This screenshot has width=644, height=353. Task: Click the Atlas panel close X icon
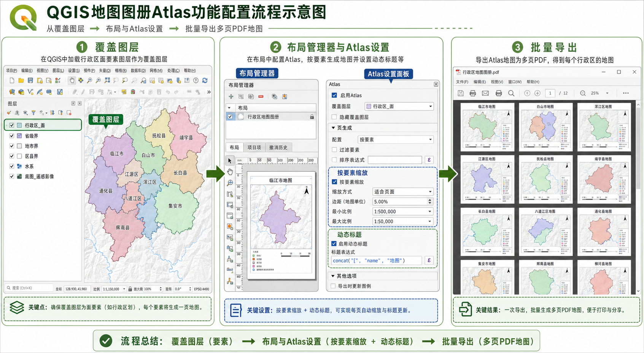436,84
